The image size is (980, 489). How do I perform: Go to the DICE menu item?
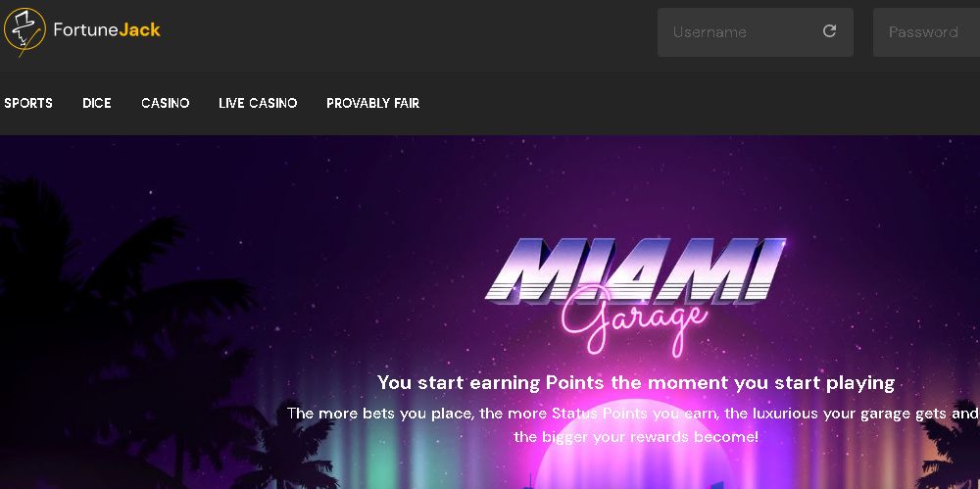click(x=97, y=103)
